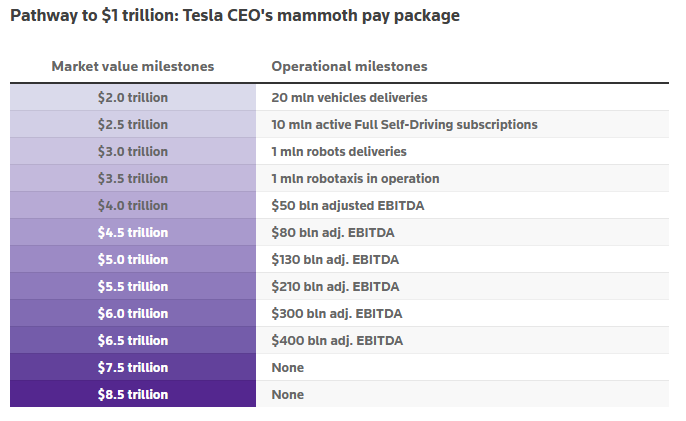Click the 20 mln vehicles deliveries text
This screenshot has width=686, height=421.
tap(349, 98)
